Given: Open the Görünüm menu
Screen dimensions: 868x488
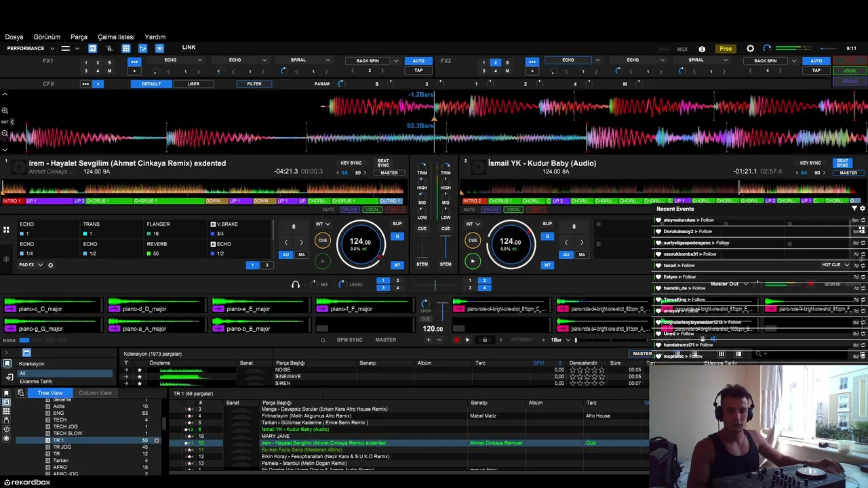Looking at the screenshot, I should point(47,37).
